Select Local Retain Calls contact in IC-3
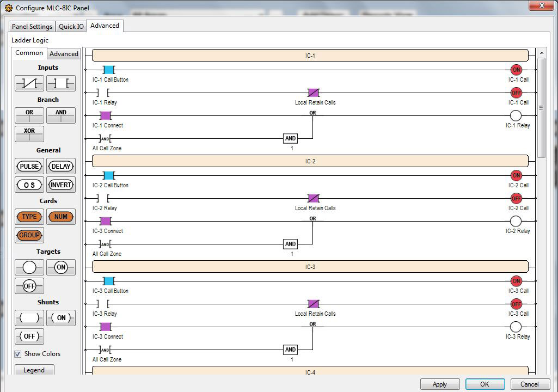 313,304
